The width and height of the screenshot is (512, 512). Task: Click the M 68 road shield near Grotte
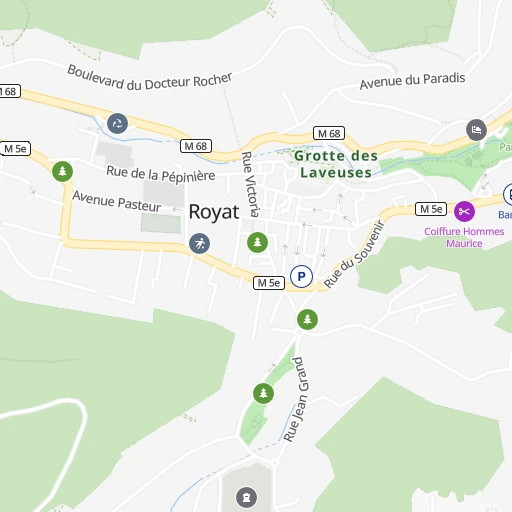point(329,133)
